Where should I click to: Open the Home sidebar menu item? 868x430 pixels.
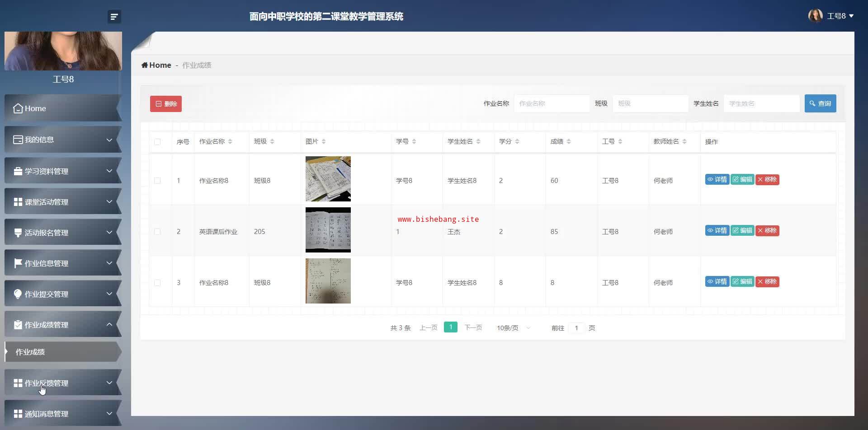63,108
